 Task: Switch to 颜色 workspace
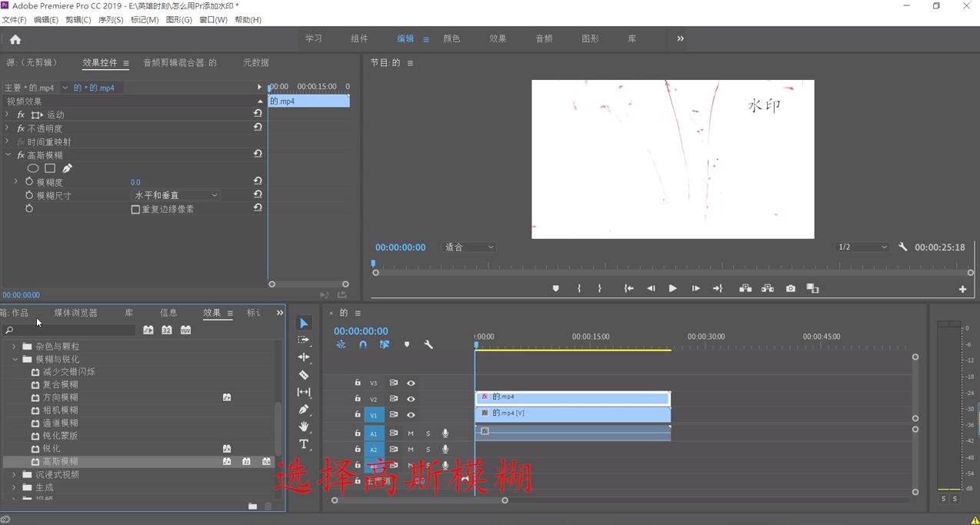pos(452,38)
